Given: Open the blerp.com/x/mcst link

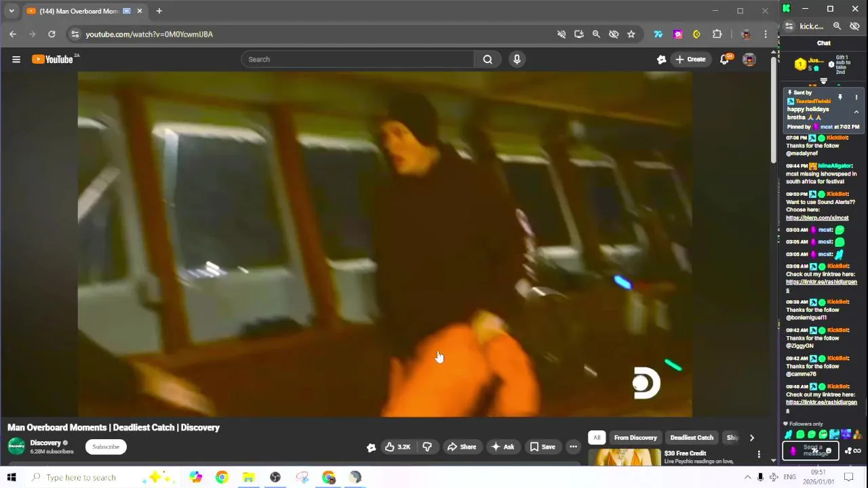Looking at the screenshot, I should click(817, 218).
